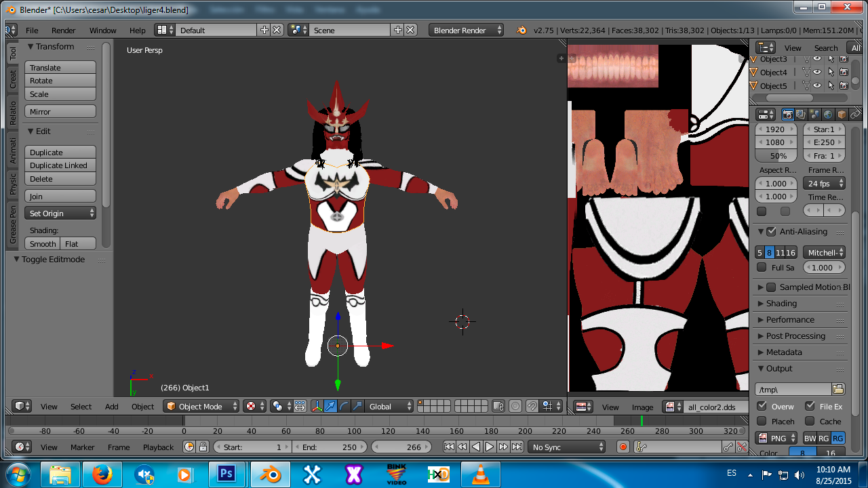
Task: Open VLC media player from taskbar
Action: [479, 474]
